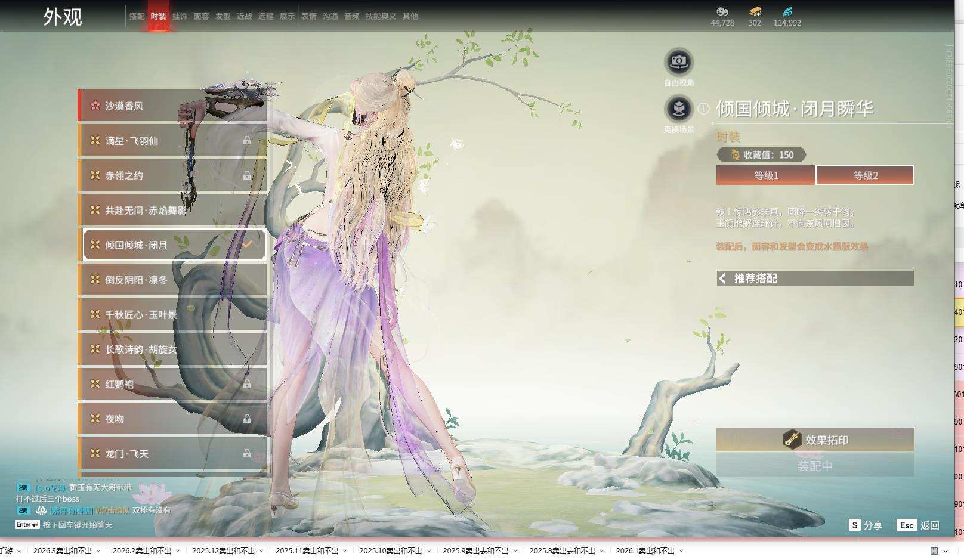Open dropdown arrow on 2025.11卖出和不出 sheet tab
This screenshot has width=964, height=560.
(345, 550)
